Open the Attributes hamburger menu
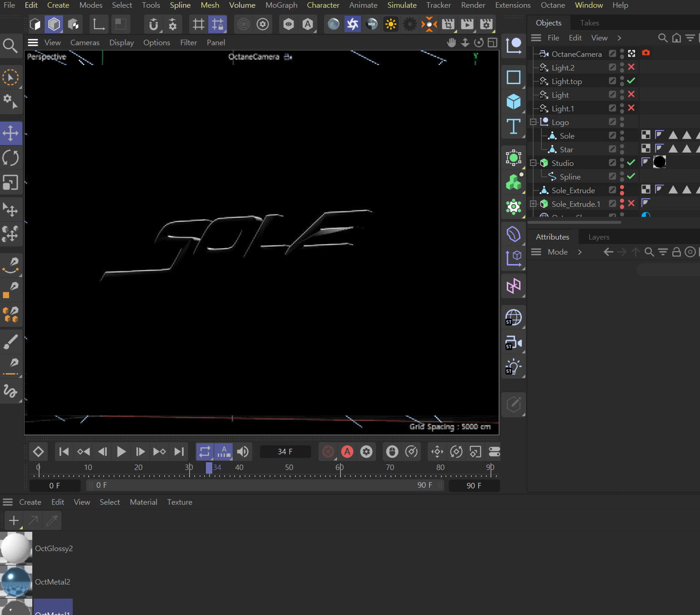Screen dimensions: 700x615 click(536, 252)
